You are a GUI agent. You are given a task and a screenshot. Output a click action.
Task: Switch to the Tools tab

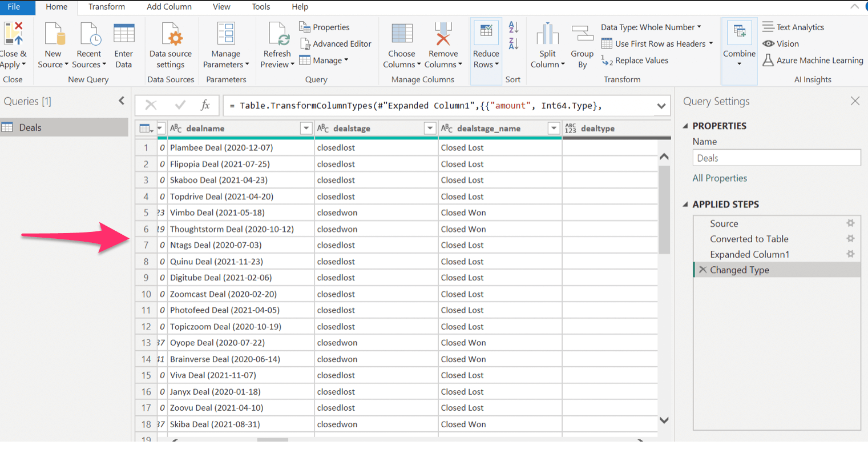[x=261, y=7]
